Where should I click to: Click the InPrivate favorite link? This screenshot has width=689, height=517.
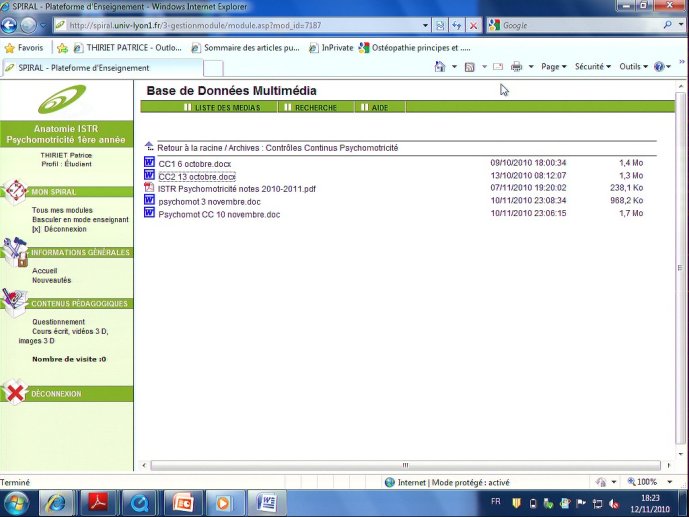click(331, 48)
